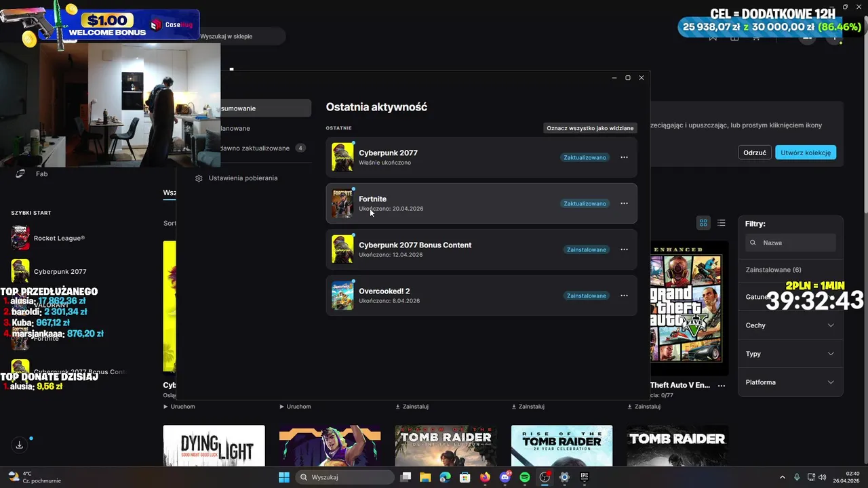Image resolution: width=868 pixels, height=488 pixels.
Task: Switch library to grid view
Action: [703, 223]
